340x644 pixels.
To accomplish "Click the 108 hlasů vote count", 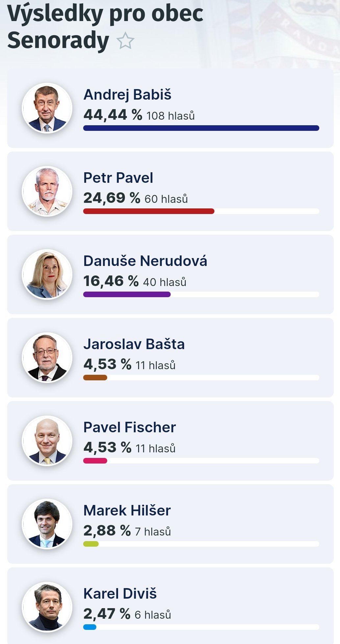I will click(x=170, y=116).
